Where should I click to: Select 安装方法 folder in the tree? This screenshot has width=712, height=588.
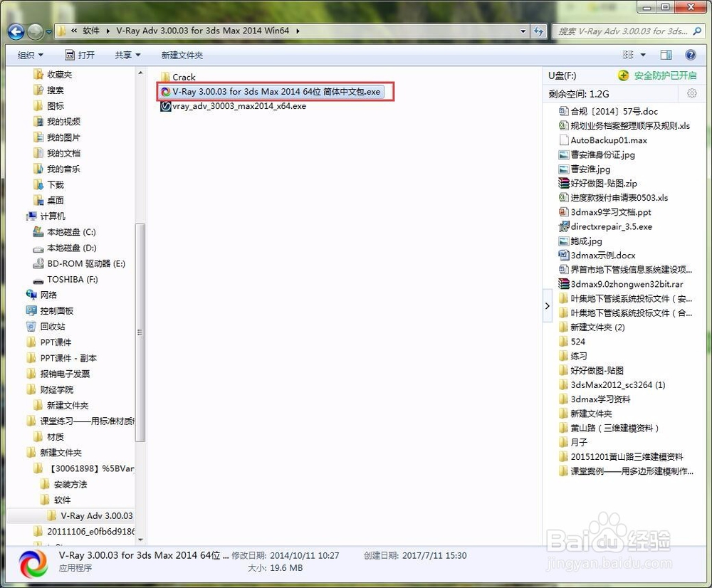pyautogui.click(x=63, y=484)
